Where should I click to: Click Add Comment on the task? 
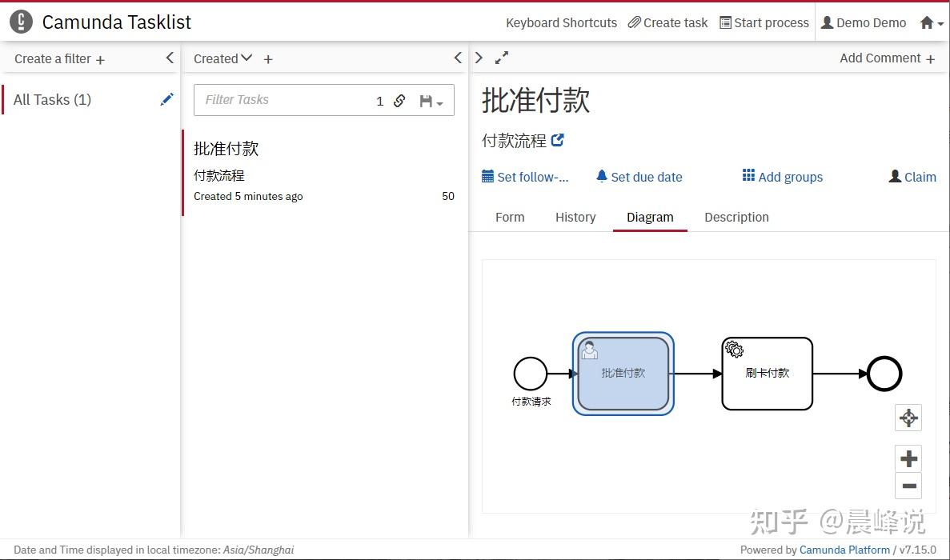click(x=887, y=58)
